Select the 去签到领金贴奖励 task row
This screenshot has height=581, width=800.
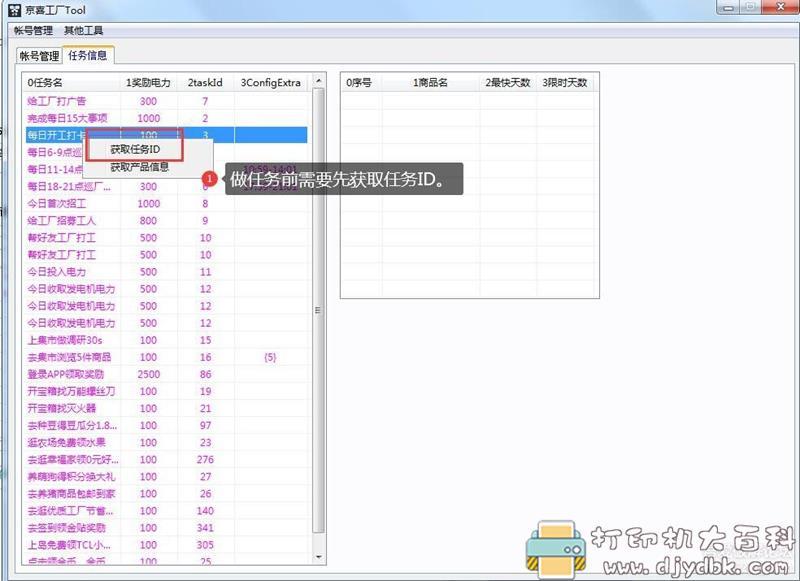pyautogui.click(x=165, y=528)
